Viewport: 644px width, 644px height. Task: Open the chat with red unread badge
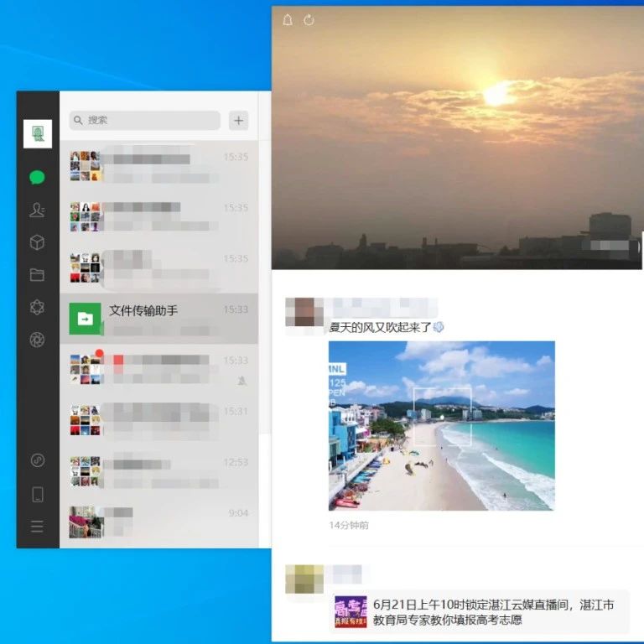click(159, 370)
